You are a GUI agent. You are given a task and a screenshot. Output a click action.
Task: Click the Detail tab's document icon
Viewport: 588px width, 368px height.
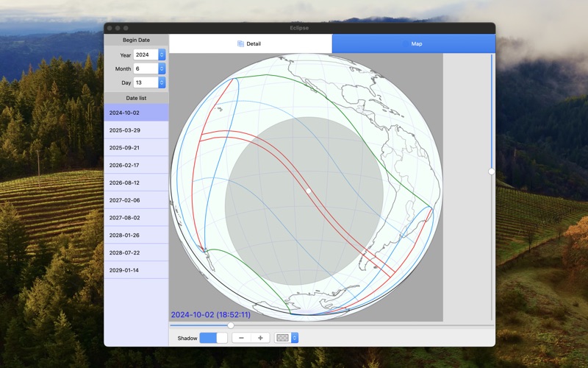(241, 44)
